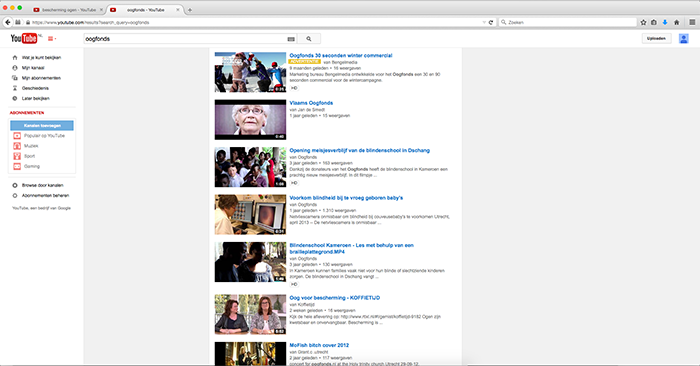The image size is (700, 366).
Task: Open Oog voor bescherming - KOFFIETIJD title
Action: (x=334, y=298)
